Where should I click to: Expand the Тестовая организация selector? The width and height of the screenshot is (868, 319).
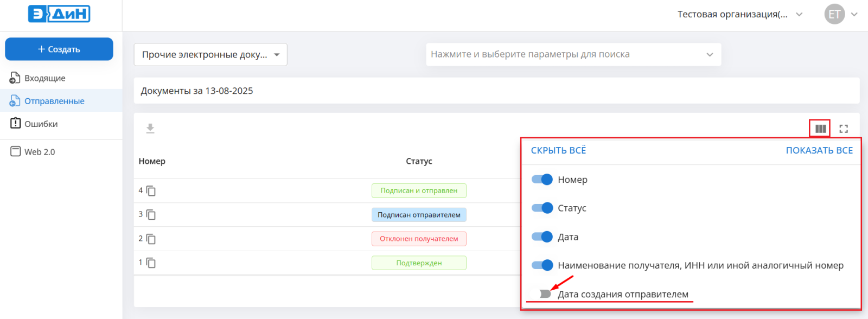739,15
